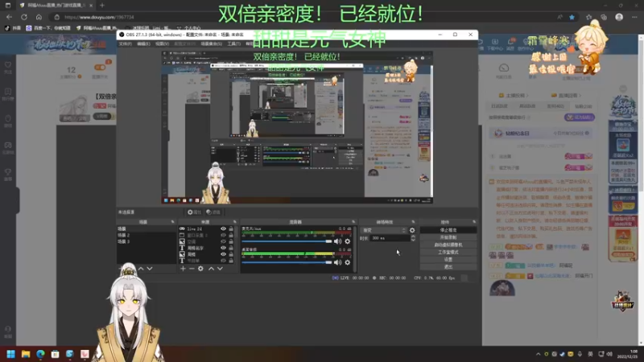Click Start Recording button in Controls
The image size is (644, 362).
click(x=448, y=237)
